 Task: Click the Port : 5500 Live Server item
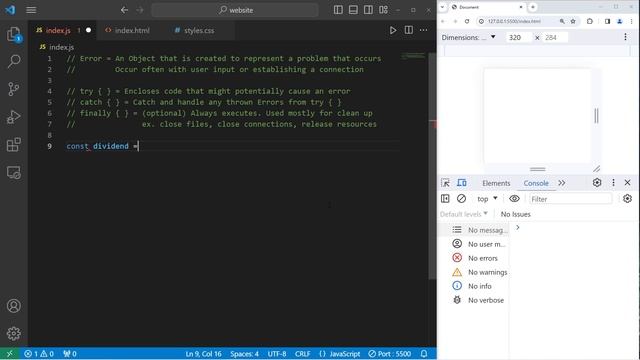(389, 354)
